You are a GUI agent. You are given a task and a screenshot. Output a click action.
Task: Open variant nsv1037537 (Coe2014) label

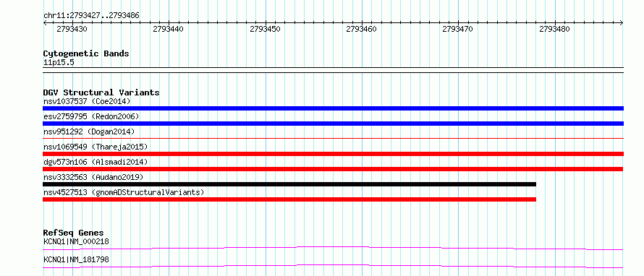pyautogui.click(x=87, y=101)
